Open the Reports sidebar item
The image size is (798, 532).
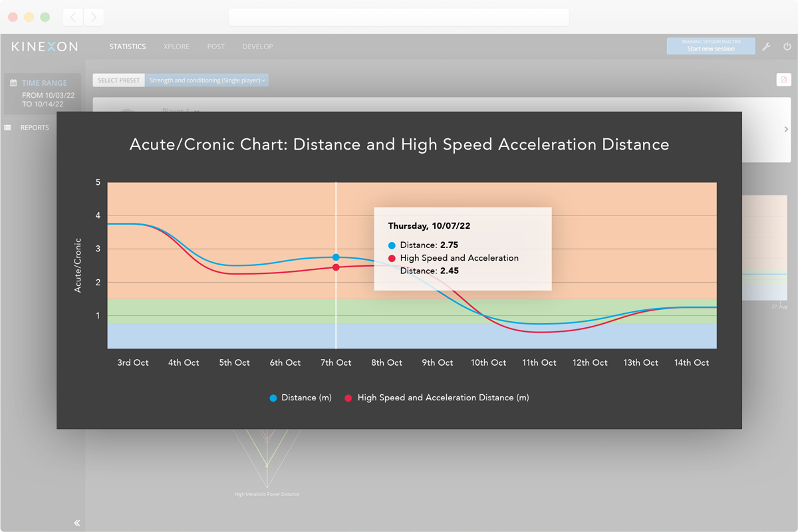[x=35, y=128]
